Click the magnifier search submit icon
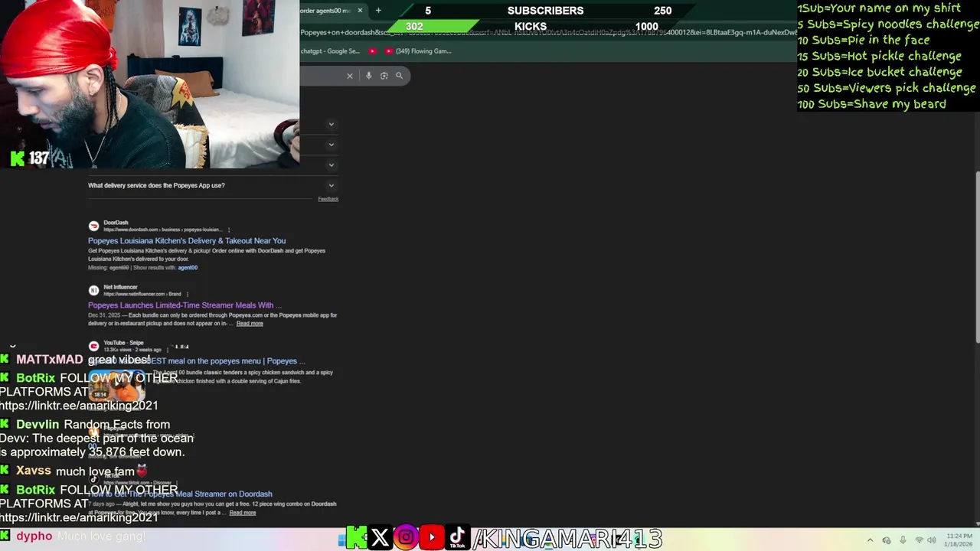Image resolution: width=980 pixels, height=551 pixels. (x=399, y=76)
